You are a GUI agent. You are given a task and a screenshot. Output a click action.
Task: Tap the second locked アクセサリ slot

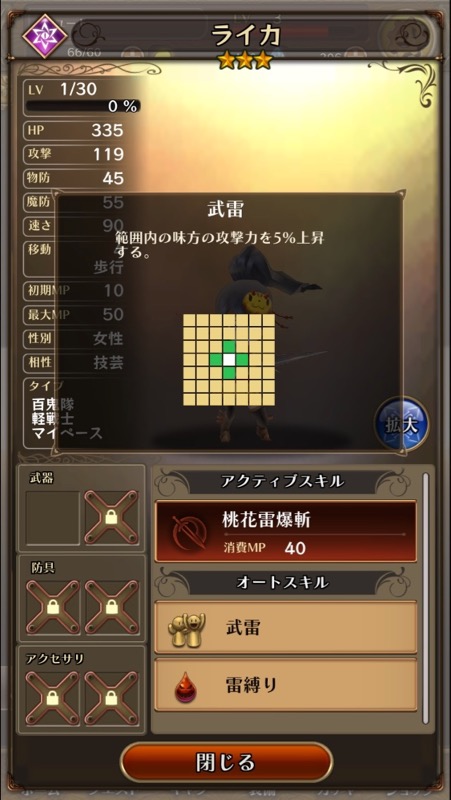111,697
